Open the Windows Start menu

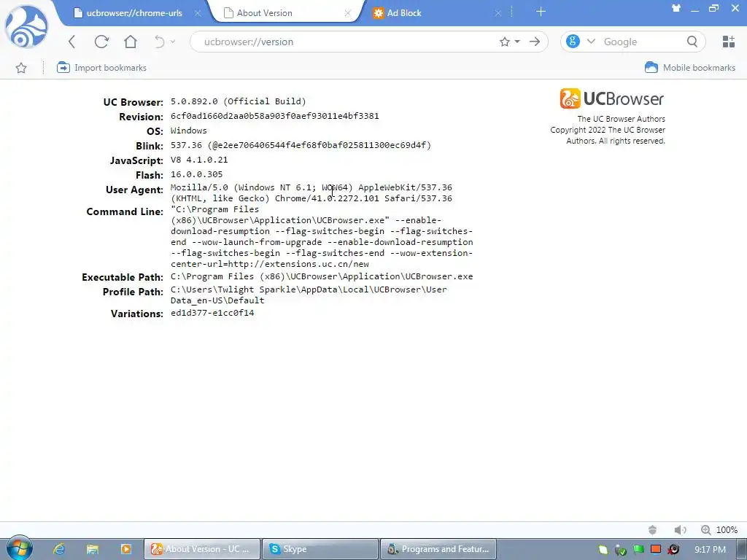(19, 548)
